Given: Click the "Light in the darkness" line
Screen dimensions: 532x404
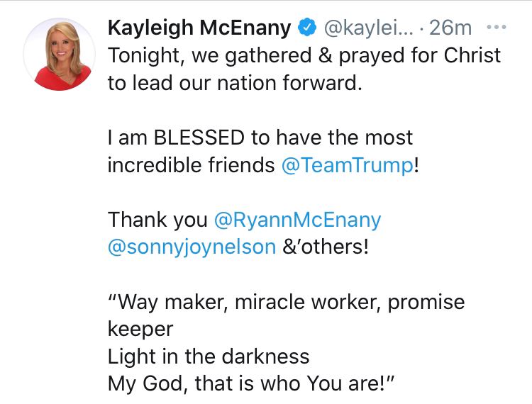Looking at the screenshot, I should point(209,357).
